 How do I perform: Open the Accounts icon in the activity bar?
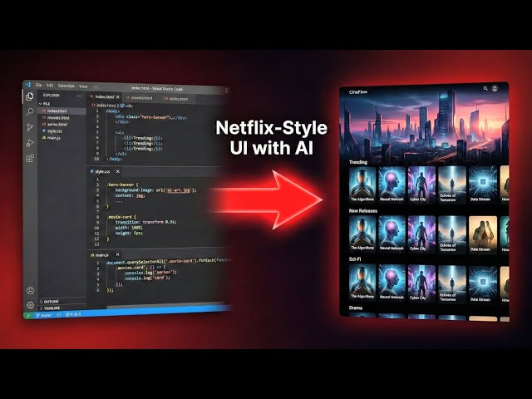pos(30,290)
